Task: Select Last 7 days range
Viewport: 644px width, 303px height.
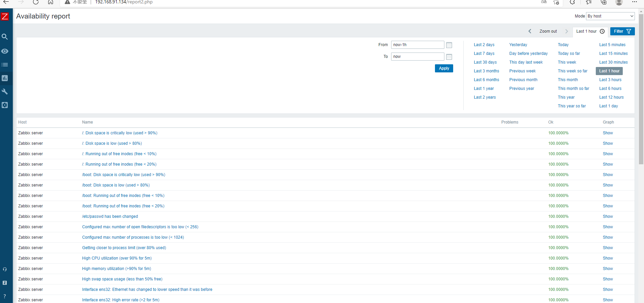Action: [484, 54]
